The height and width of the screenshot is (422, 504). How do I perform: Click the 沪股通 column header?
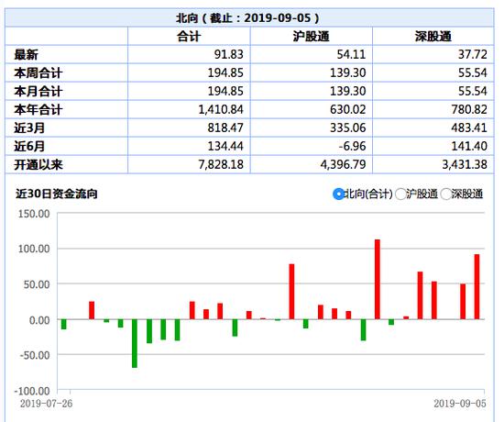click(312, 37)
